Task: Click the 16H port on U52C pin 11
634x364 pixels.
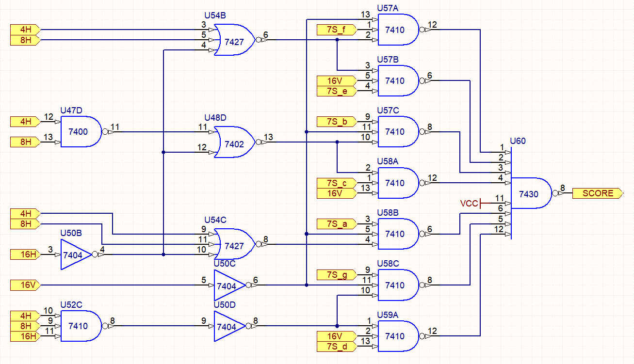Action: coord(26,336)
